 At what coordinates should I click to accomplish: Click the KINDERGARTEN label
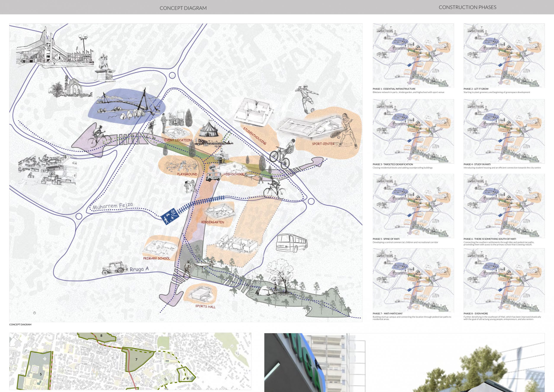(213, 222)
